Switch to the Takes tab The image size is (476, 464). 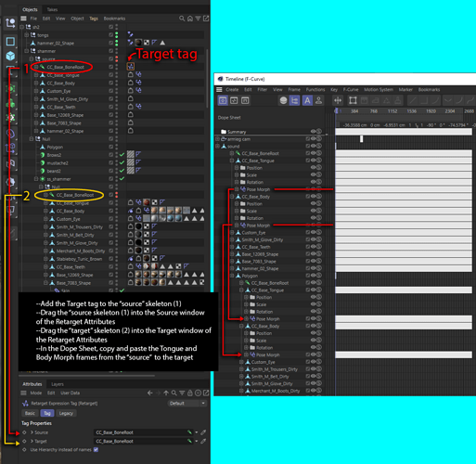tap(52, 9)
